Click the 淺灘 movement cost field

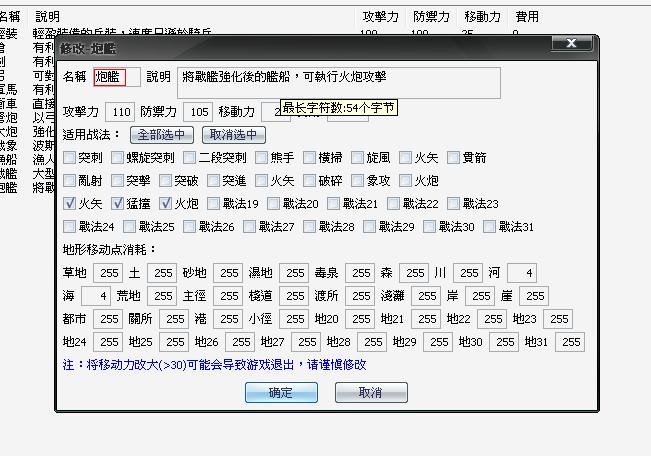(x=426, y=296)
